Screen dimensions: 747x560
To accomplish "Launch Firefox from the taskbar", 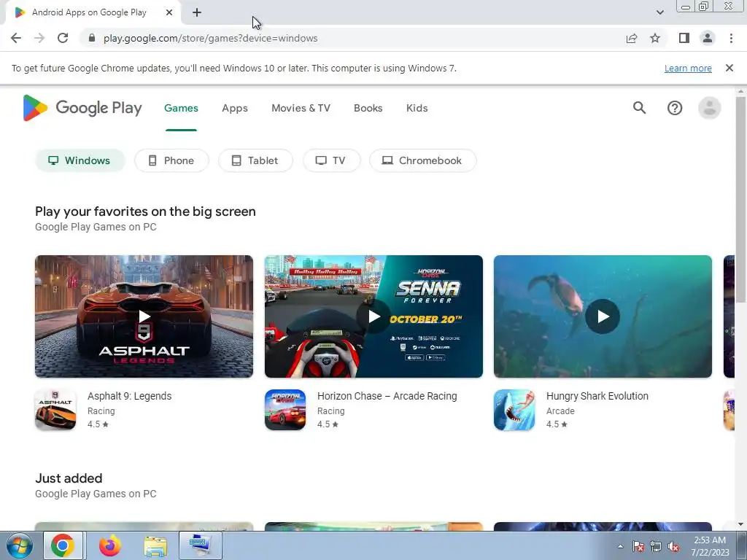I will click(110, 545).
